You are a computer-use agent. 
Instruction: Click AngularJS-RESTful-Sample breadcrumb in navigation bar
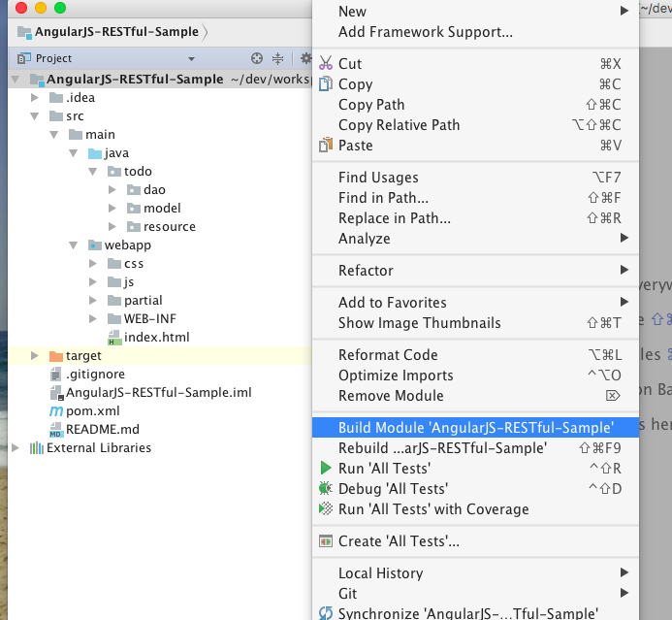coord(116,32)
